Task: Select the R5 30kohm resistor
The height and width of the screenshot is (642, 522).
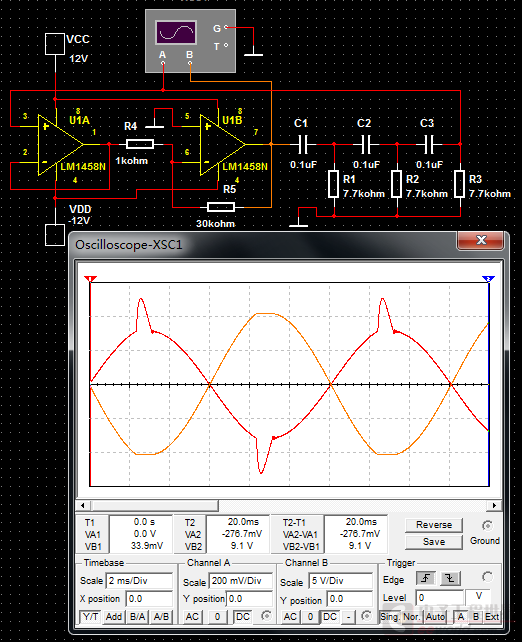Action: 221,207
